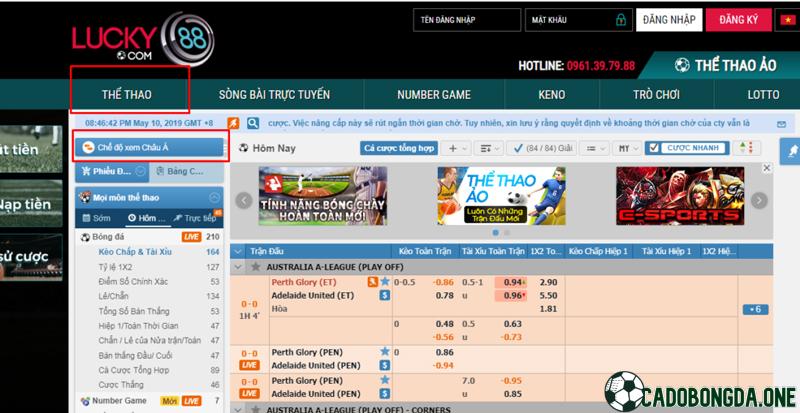Image resolution: width=800 pixels, height=413 pixels.
Task: Select the second banner carousel dot
Action: tap(507, 233)
